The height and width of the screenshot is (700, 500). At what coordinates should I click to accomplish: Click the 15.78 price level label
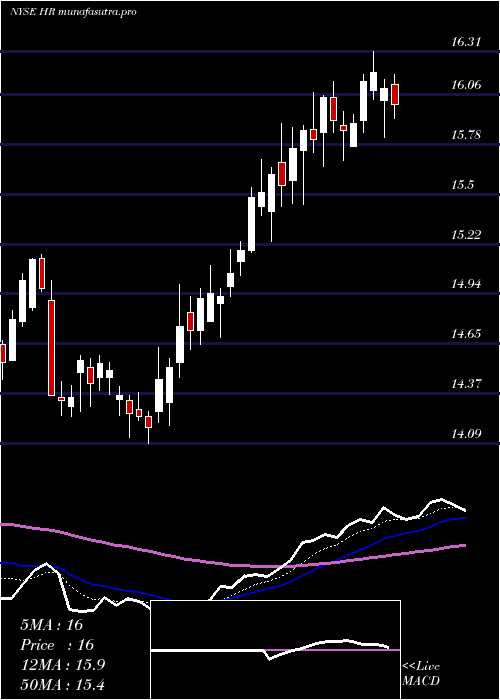466,135
